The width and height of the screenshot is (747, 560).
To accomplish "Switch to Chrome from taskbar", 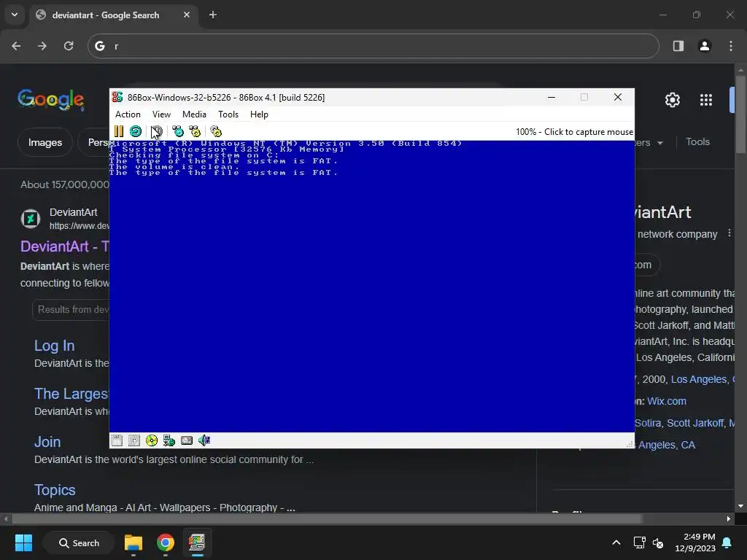I will [166, 542].
